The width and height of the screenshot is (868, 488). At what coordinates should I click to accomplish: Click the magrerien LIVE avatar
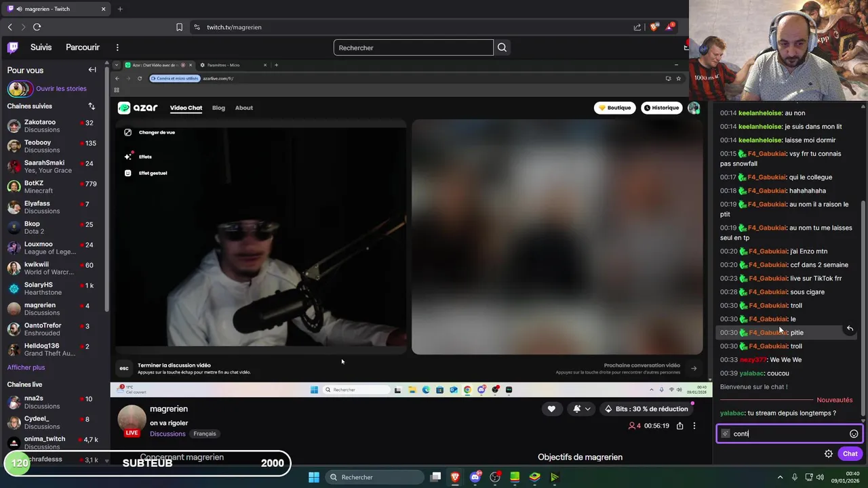[132, 421]
